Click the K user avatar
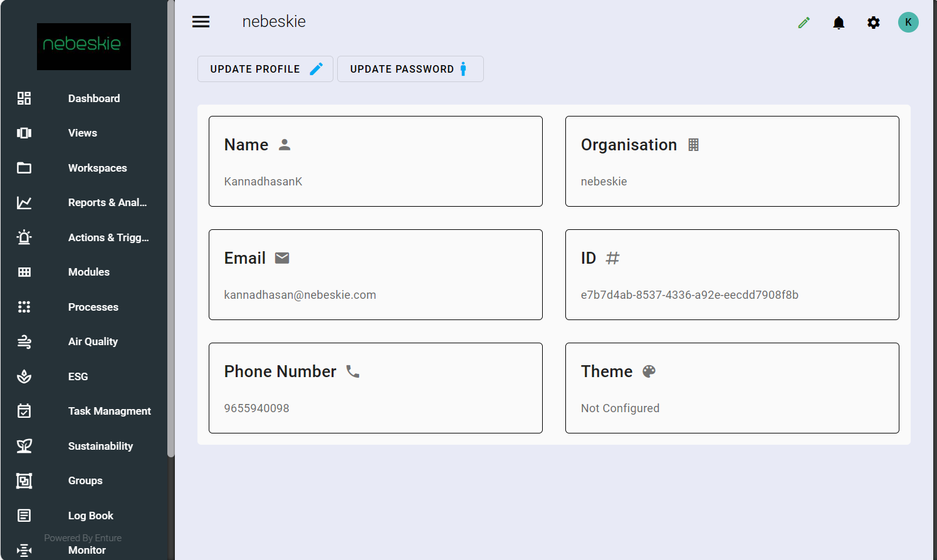Viewport: 937px width, 560px height. point(908,23)
